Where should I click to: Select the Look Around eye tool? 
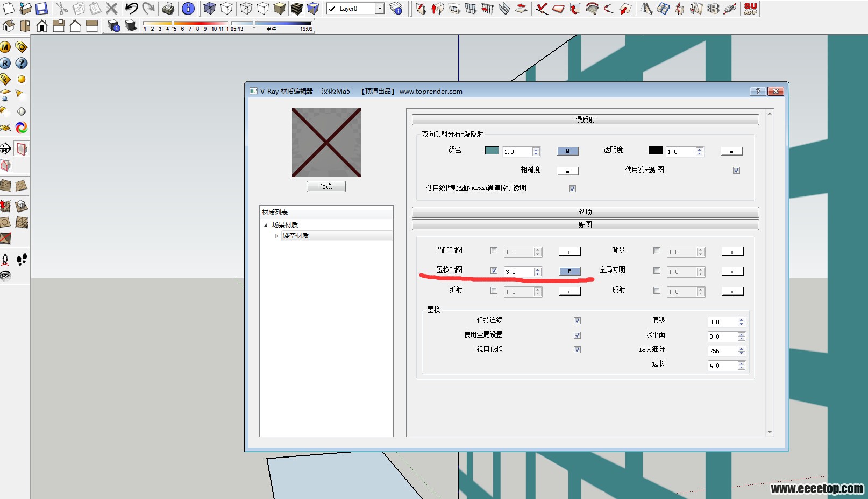click(x=5, y=276)
